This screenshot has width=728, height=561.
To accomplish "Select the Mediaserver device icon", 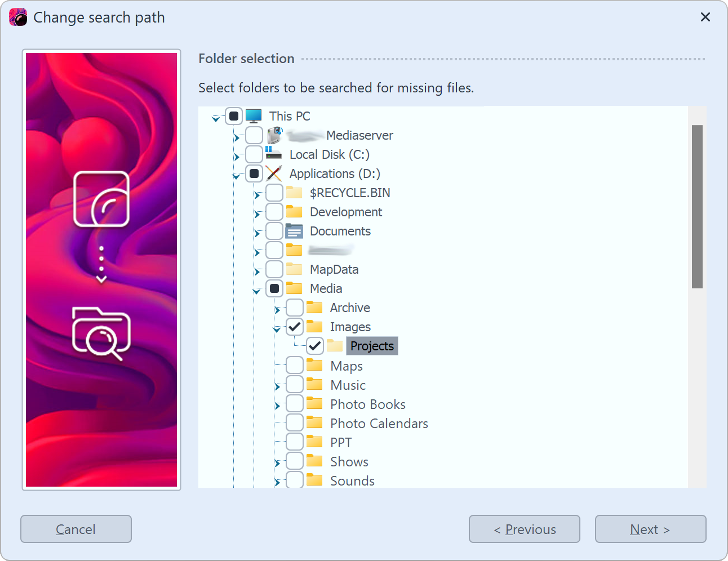I will 276,135.
